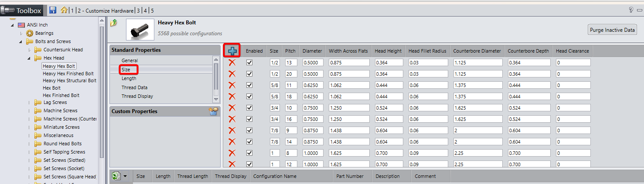This screenshot has width=644, height=184.
Task: Click the Heavy Hex Bolt thumbnail image
Action: tap(140, 30)
